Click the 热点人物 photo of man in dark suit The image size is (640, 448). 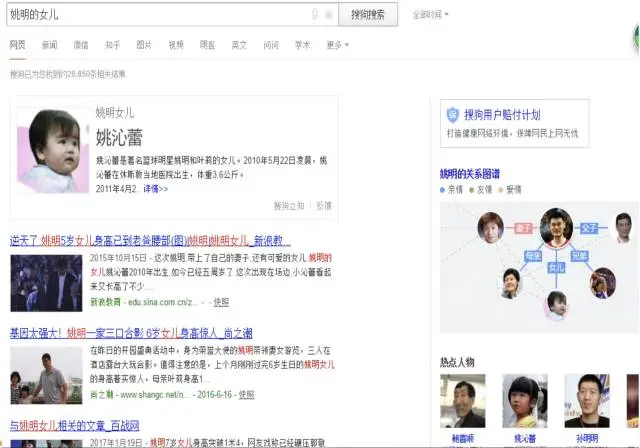point(462,401)
